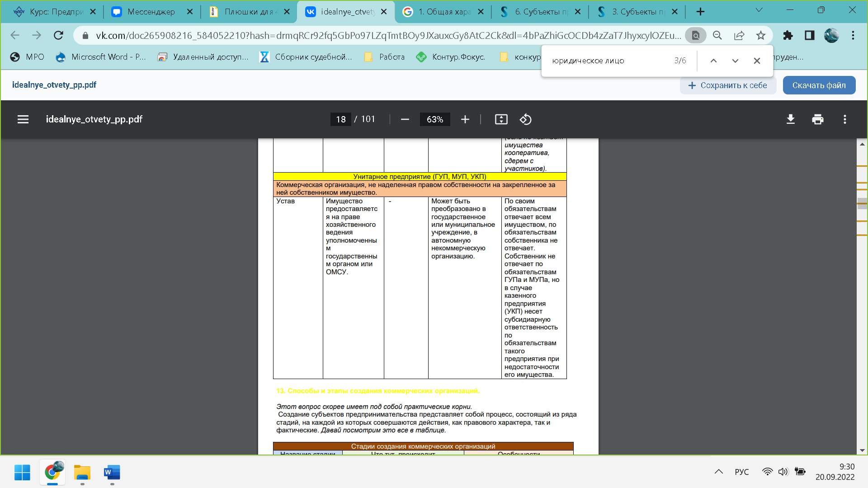Edit the PDF page number field
The width and height of the screenshot is (868, 488).
click(x=341, y=119)
